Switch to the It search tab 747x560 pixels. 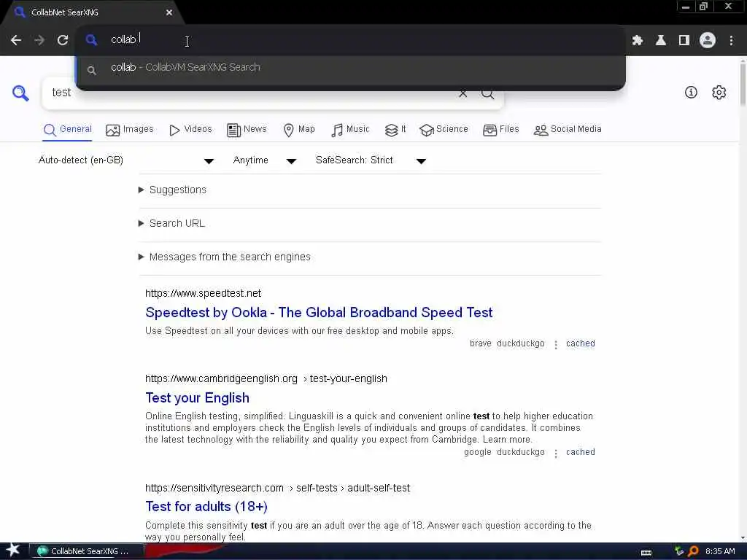[395, 130]
